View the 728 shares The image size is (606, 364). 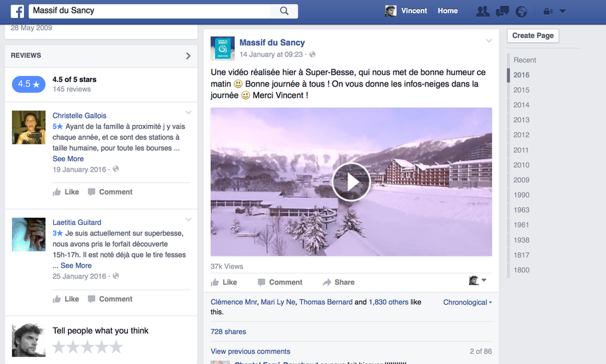pos(228,331)
